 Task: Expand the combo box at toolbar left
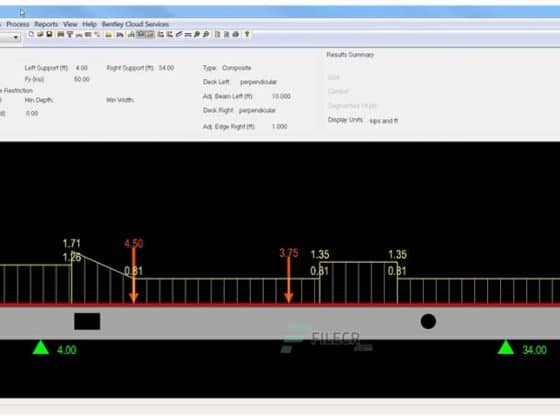tap(15, 37)
